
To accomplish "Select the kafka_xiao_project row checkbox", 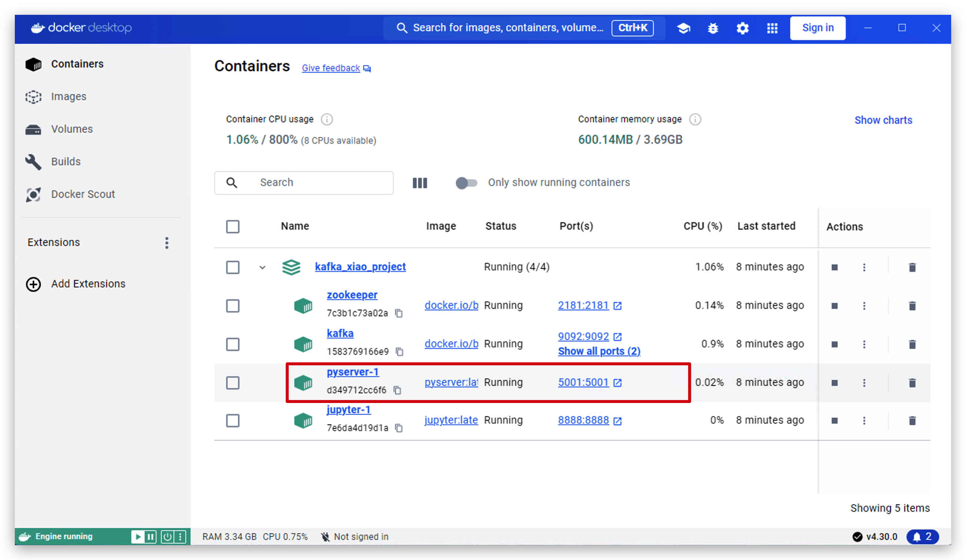I will (x=233, y=267).
